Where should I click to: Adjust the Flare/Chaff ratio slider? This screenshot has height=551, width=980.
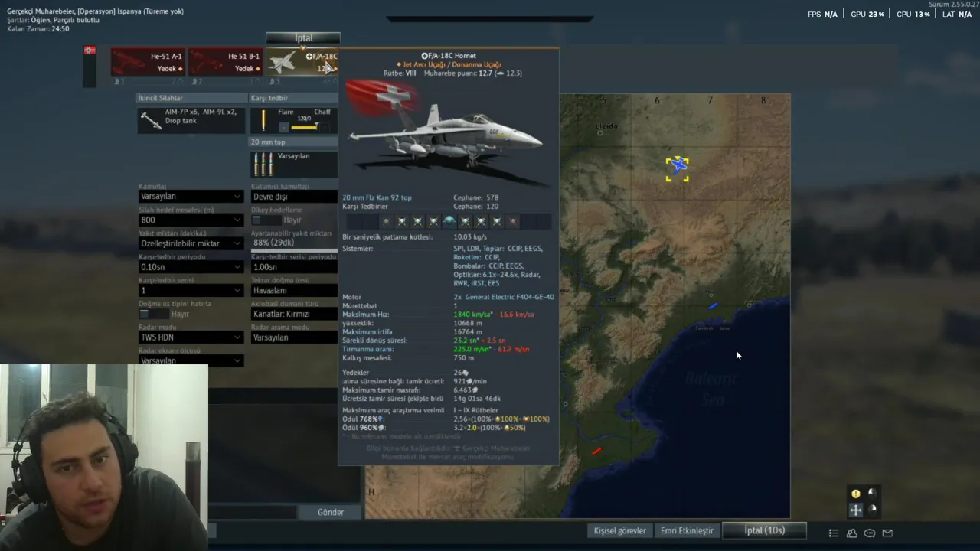click(x=304, y=127)
